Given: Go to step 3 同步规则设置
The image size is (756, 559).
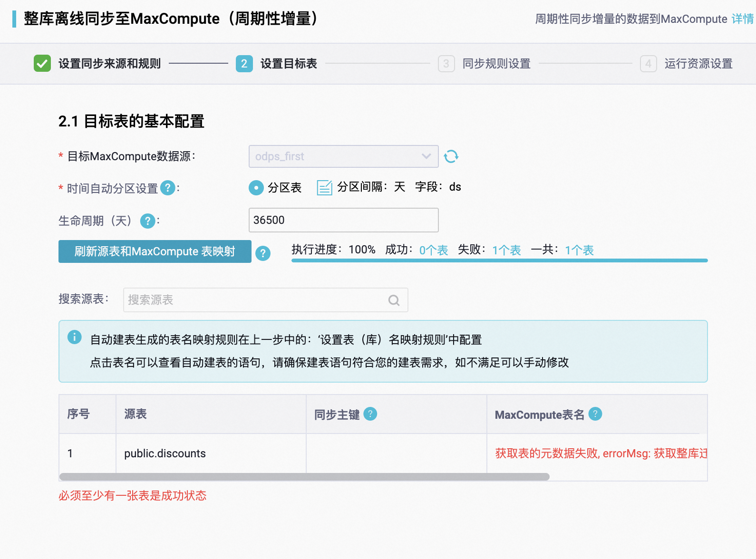Looking at the screenshot, I should [484, 63].
